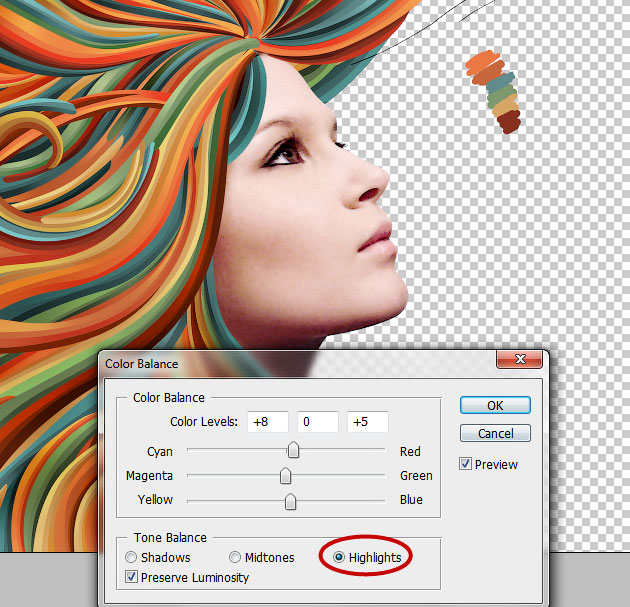Viewport: 630px width, 607px height.
Task: Click the first Color Levels field showing +8
Action: [x=268, y=421]
